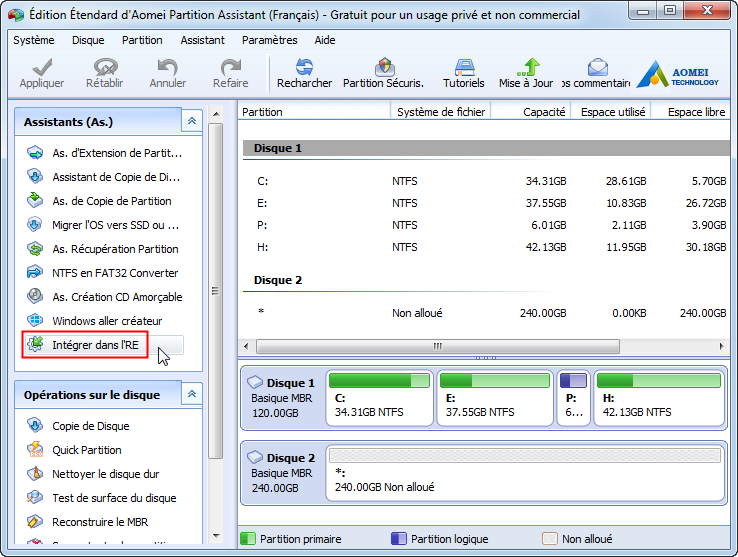Open the Système menu
738x557 pixels.
(x=34, y=40)
